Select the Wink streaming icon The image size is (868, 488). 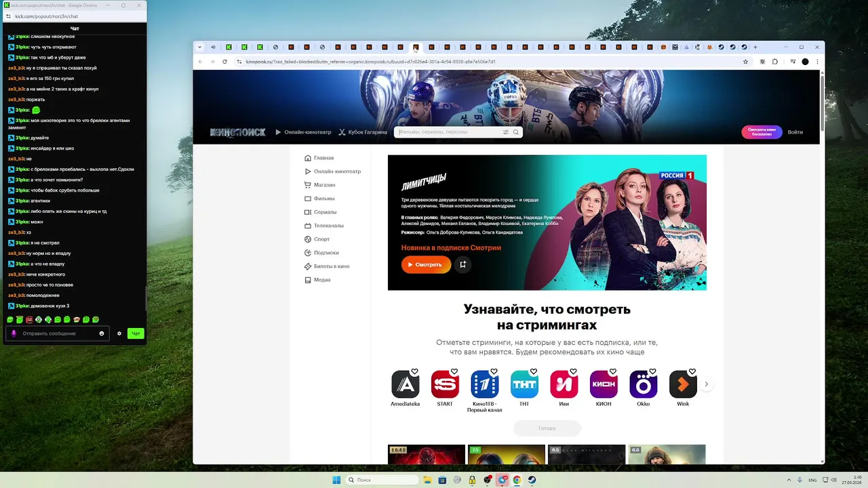coord(683,384)
